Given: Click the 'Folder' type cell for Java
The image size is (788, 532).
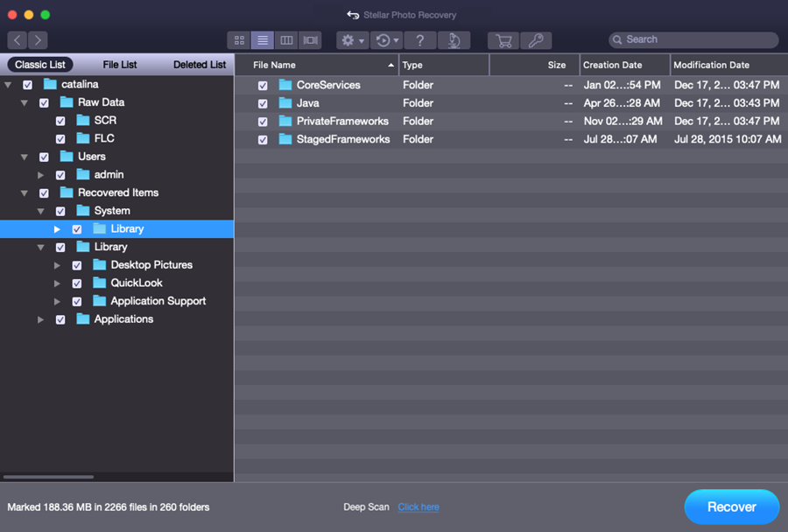Looking at the screenshot, I should [x=418, y=103].
